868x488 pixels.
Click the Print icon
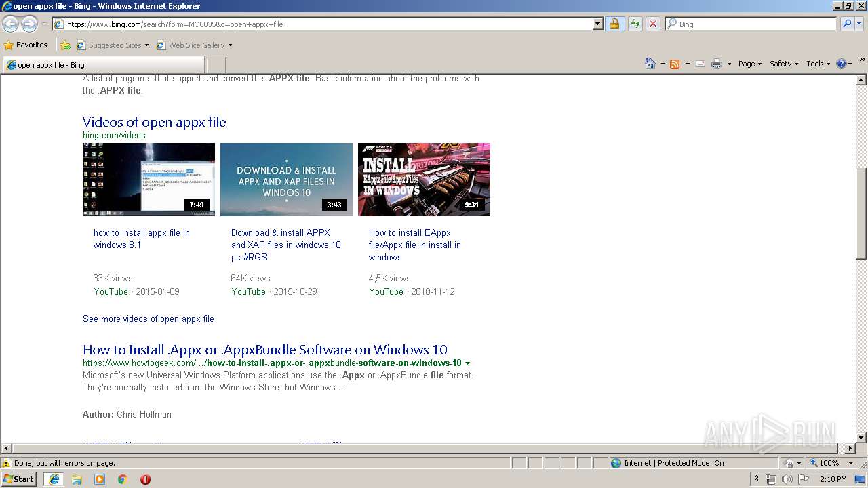(x=717, y=64)
